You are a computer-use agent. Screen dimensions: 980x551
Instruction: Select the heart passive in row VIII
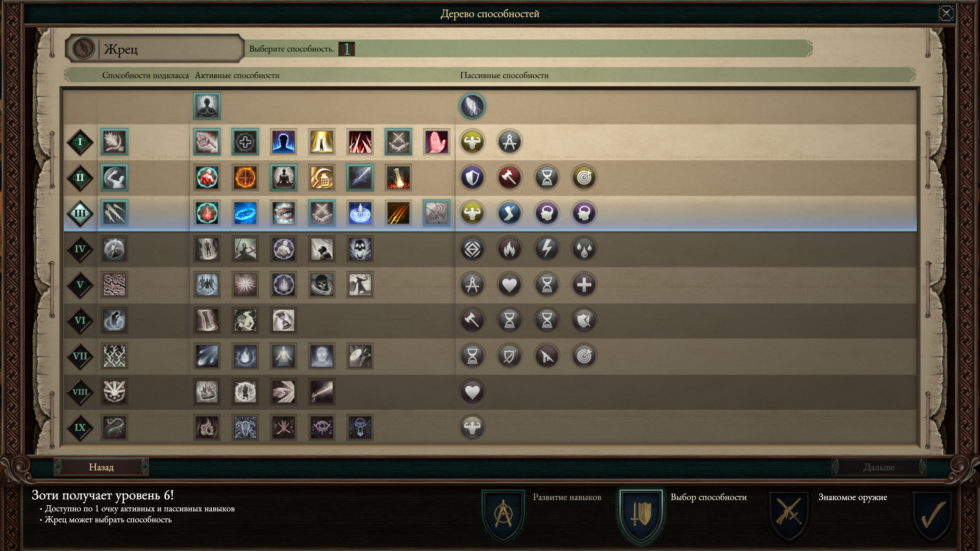point(472,392)
